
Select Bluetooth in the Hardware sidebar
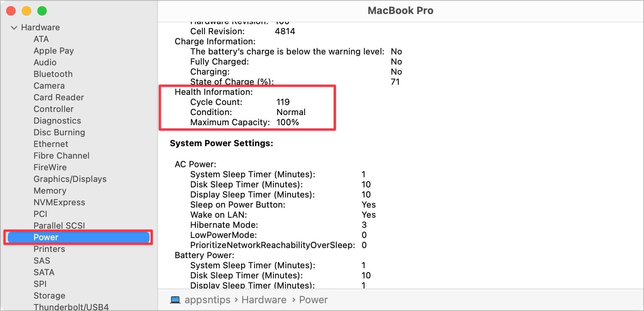[x=53, y=74]
